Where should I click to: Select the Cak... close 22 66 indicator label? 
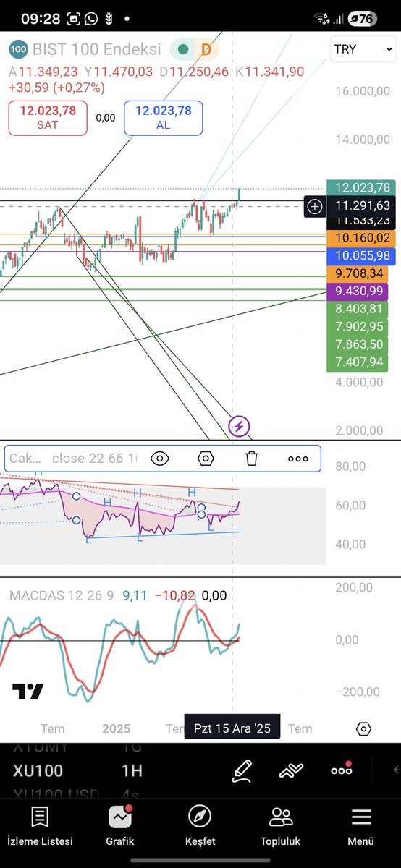tap(75, 459)
